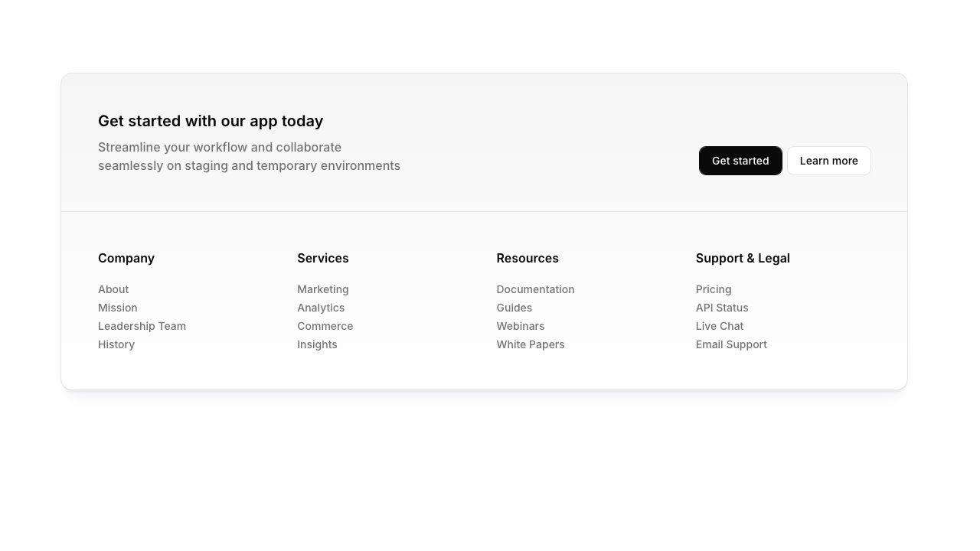
Task: Open the About link
Action: pos(113,289)
